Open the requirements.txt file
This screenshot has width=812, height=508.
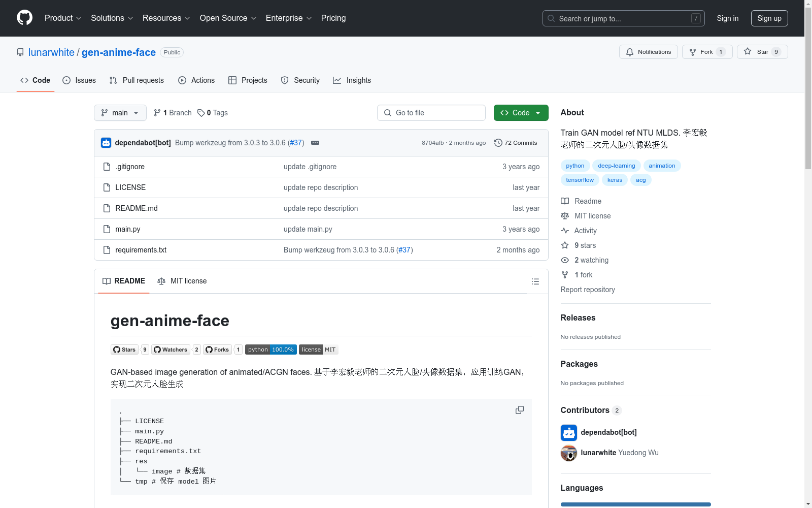[141, 250]
